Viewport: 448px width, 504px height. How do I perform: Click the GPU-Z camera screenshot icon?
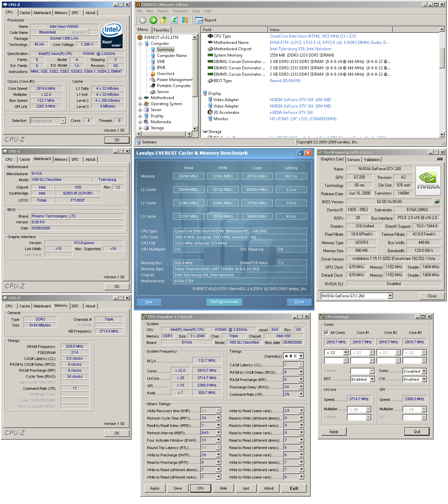440,159
